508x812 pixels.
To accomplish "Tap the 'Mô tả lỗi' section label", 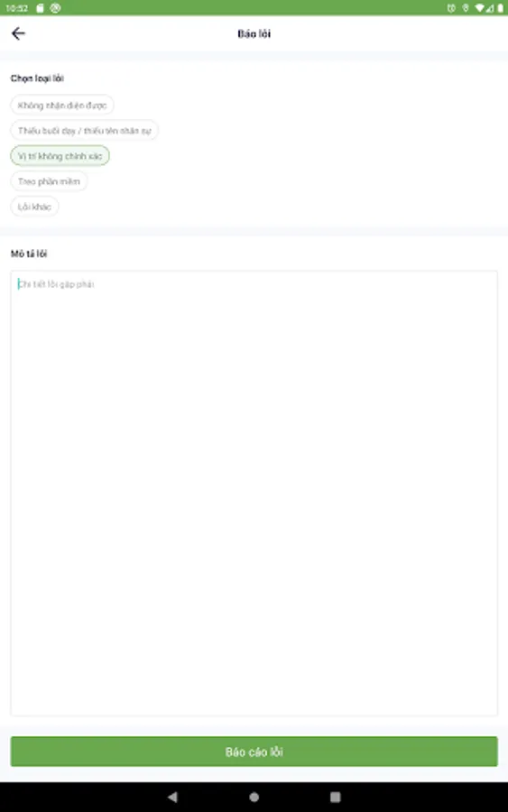I will click(x=29, y=254).
